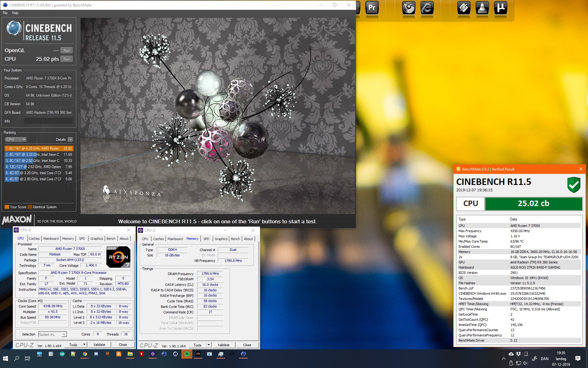Click the green 25.02 cb score bar
The width and height of the screenshot is (588, 368).
(x=533, y=204)
